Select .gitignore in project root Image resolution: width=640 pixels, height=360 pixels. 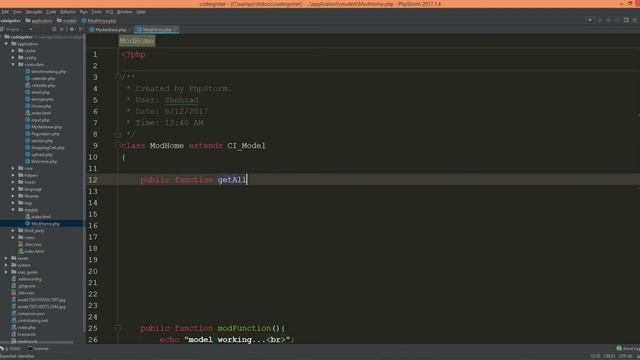23,286
